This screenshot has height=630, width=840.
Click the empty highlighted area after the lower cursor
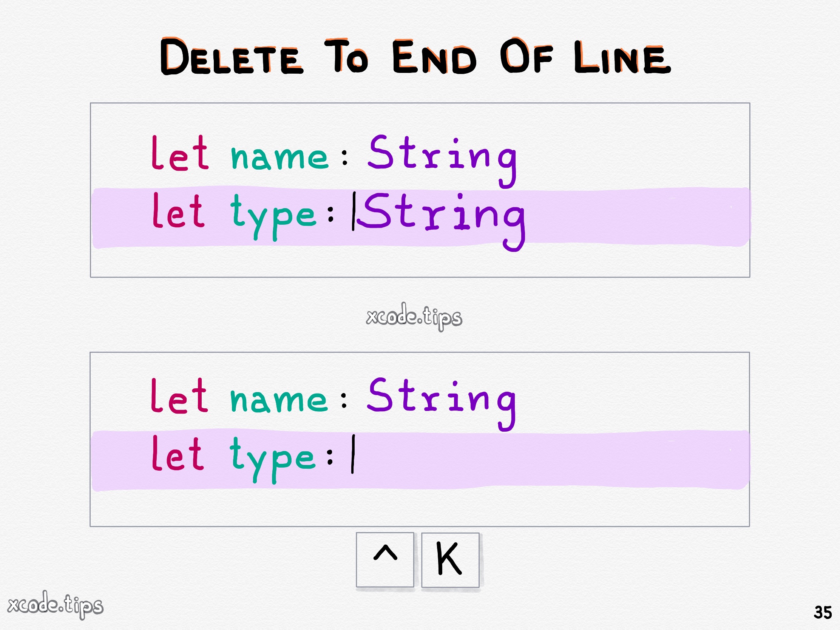pyautogui.click(x=551, y=460)
